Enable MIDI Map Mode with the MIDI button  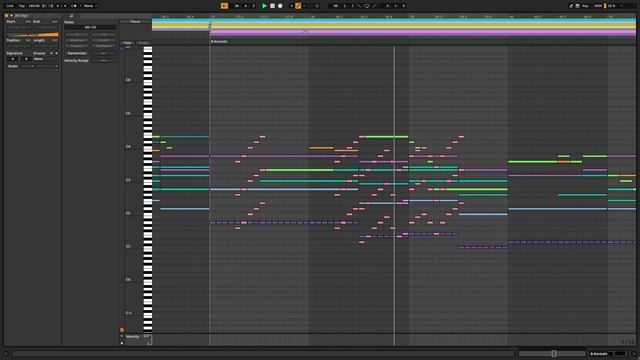[x=598, y=6]
